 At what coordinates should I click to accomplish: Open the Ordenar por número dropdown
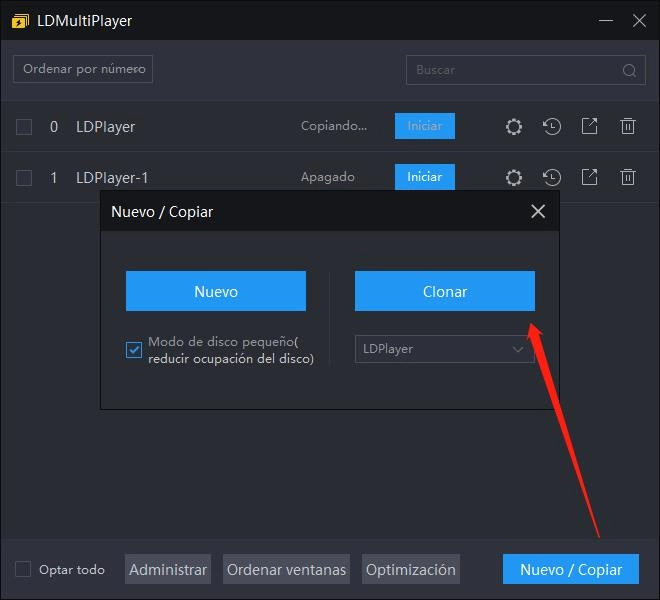[x=83, y=69]
